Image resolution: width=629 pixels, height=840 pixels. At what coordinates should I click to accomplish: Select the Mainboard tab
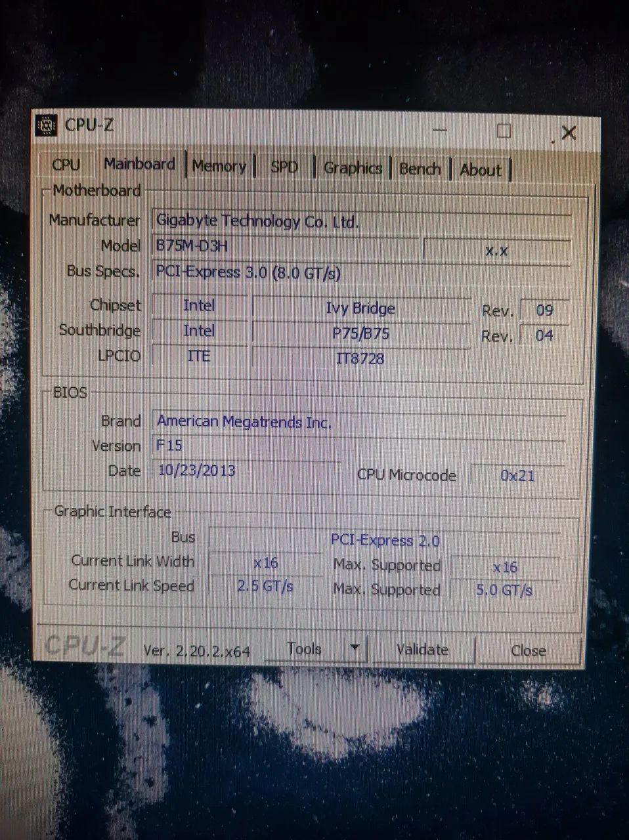pos(140,163)
